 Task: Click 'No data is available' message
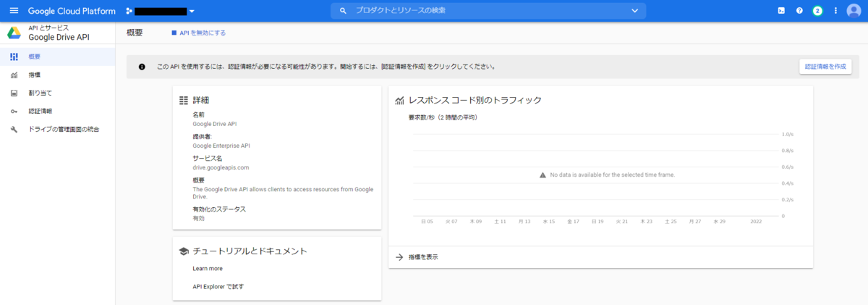[x=613, y=175]
